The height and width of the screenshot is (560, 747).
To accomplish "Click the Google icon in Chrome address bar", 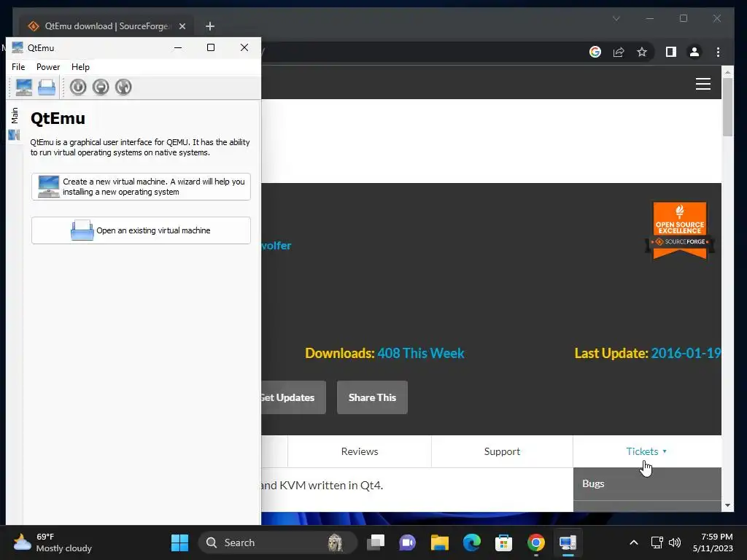I will (595, 52).
